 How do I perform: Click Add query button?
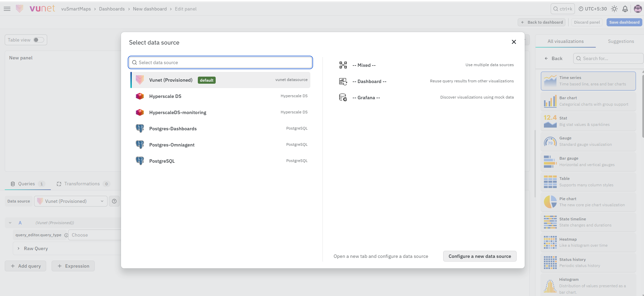point(26,266)
